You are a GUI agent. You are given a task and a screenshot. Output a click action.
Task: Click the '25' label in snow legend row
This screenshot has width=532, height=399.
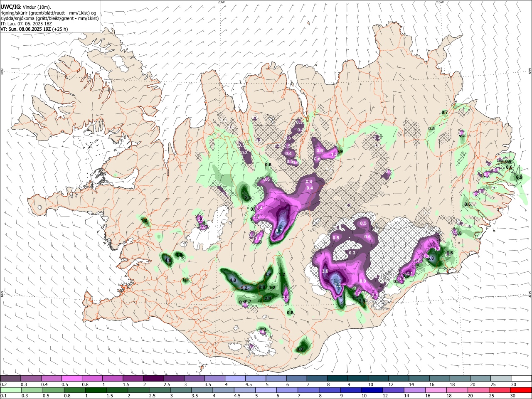[493, 384]
